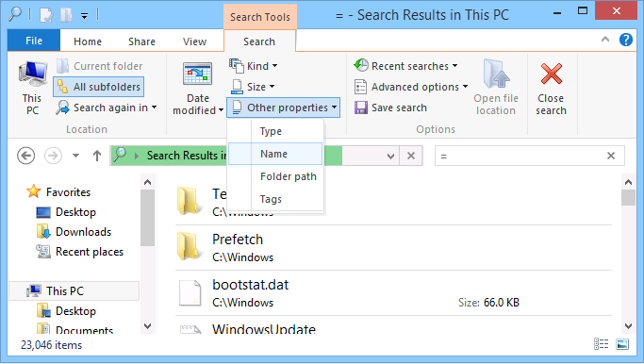Switch to the View ribbon tab

point(194,41)
